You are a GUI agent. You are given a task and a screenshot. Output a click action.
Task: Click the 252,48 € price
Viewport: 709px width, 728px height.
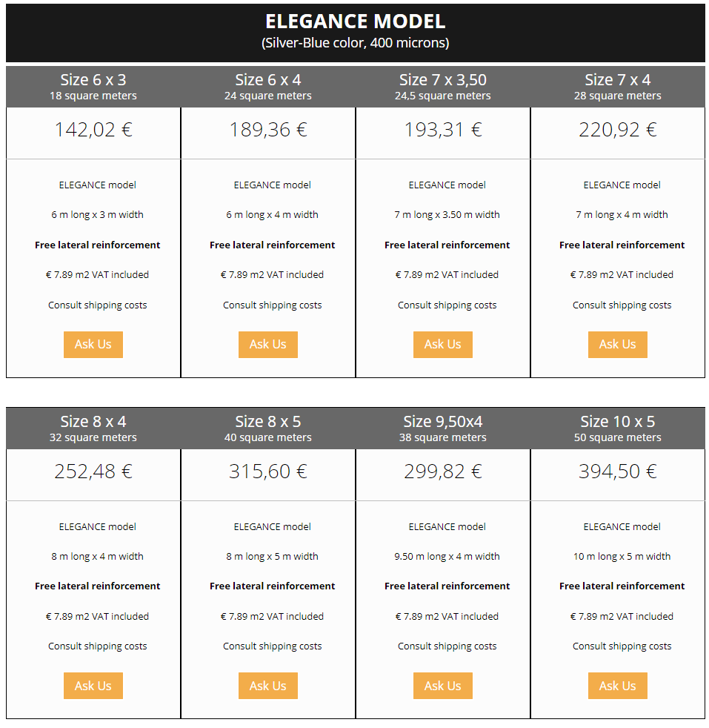pos(93,471)
